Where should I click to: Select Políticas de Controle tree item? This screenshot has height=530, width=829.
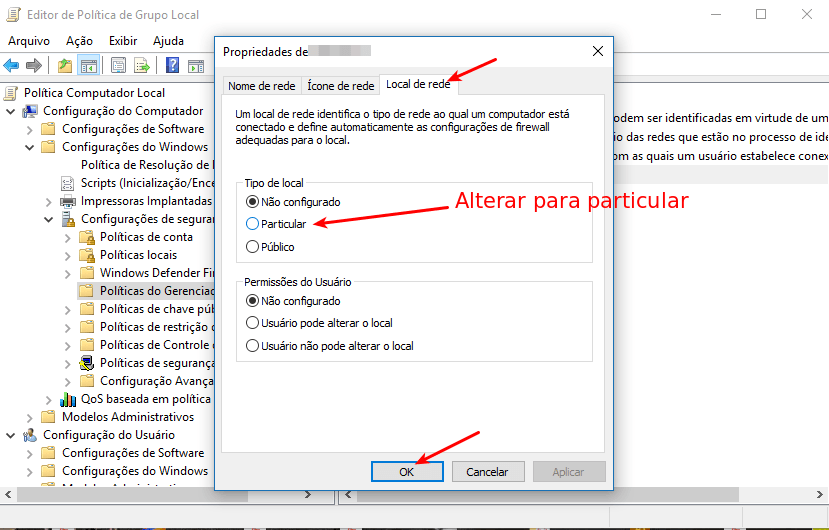click(156, 345)
